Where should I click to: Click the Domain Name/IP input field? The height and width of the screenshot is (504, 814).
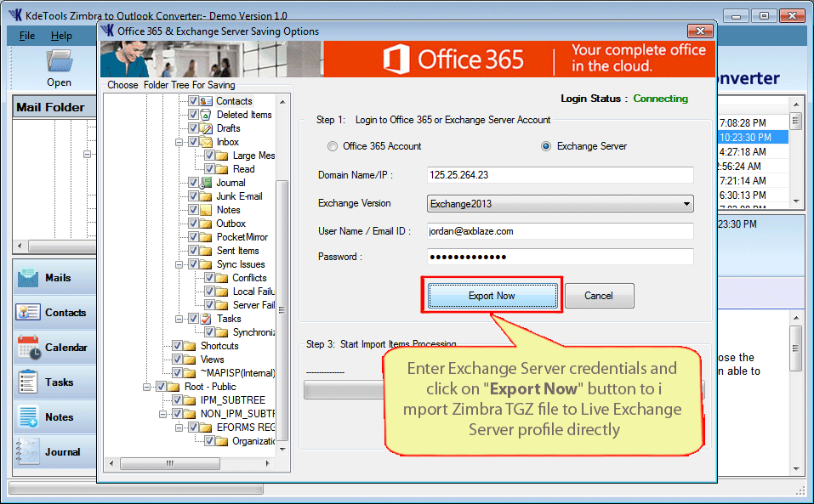[561, 175]
